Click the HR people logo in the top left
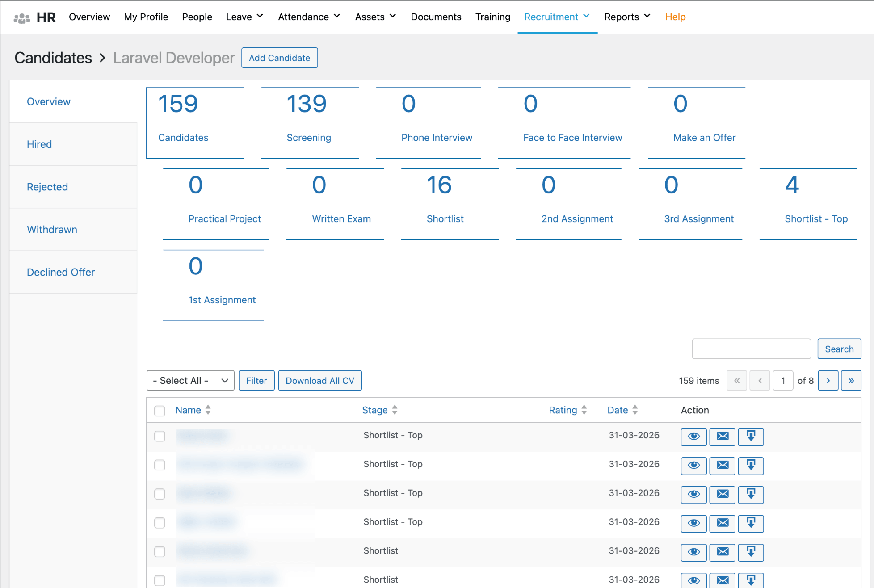 pos(22,17)
